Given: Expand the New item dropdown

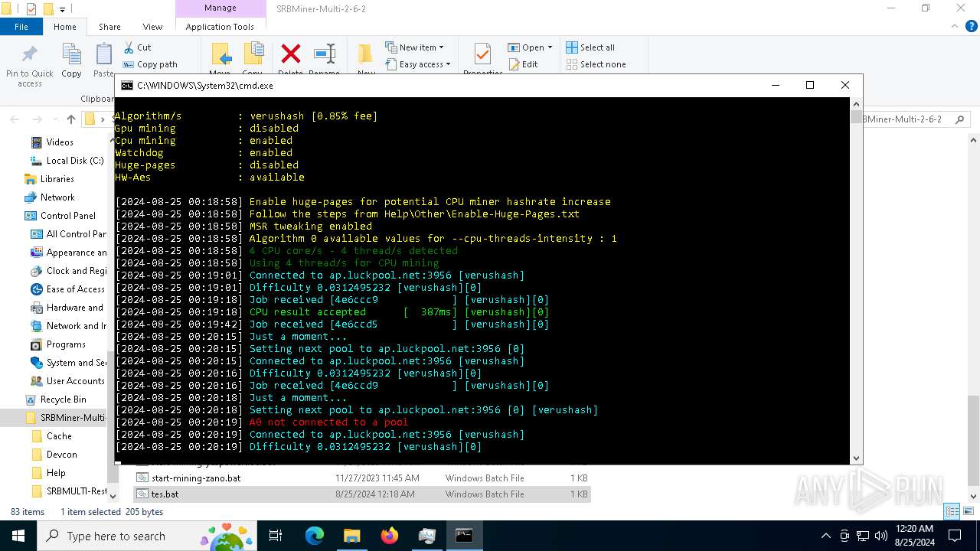Looking at the screenshot, I should tap(414, 47).
